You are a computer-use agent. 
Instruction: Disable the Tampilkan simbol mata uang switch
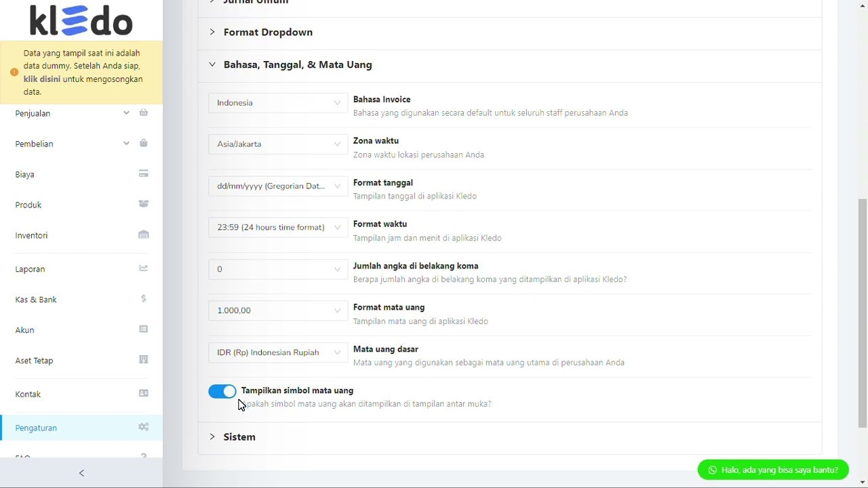[222, 391]
